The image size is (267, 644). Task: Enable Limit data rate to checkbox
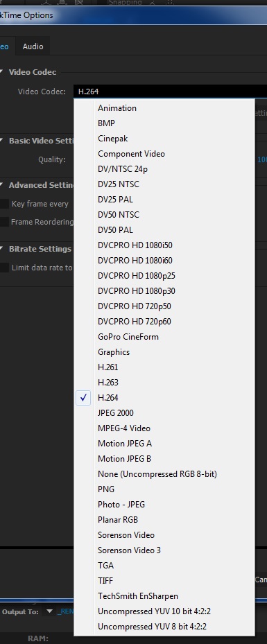[x=4, y=268]
